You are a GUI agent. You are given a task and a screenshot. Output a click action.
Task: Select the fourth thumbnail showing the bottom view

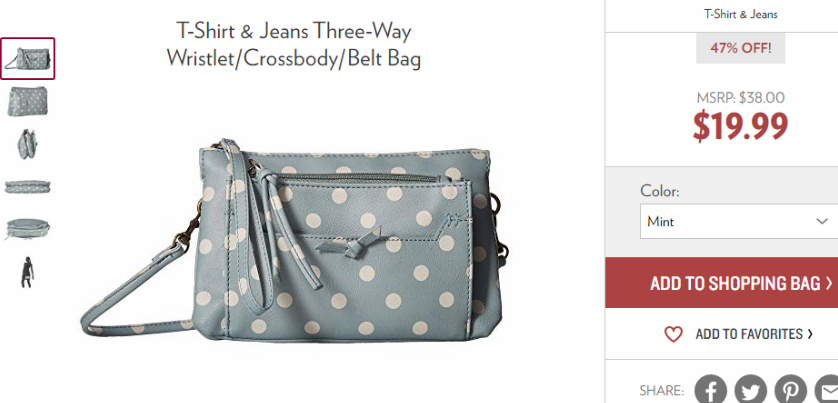click(27, 187)
